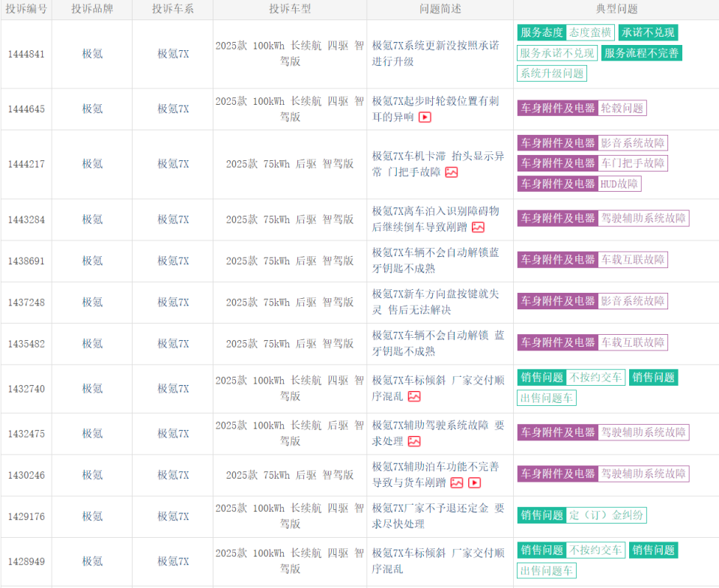Open image icon in complaint 1432475 description
Screen dimensions: 719x588
(414, 441)
